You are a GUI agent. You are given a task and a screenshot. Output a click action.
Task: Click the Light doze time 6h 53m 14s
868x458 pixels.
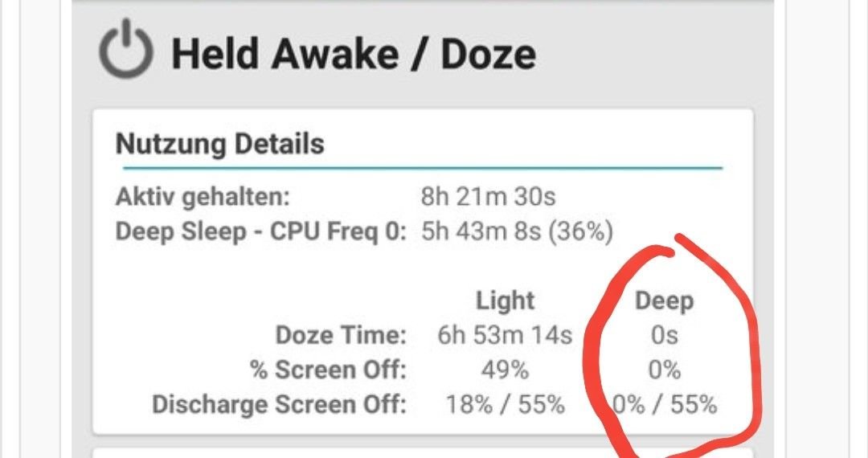click(x=505, y=335)
